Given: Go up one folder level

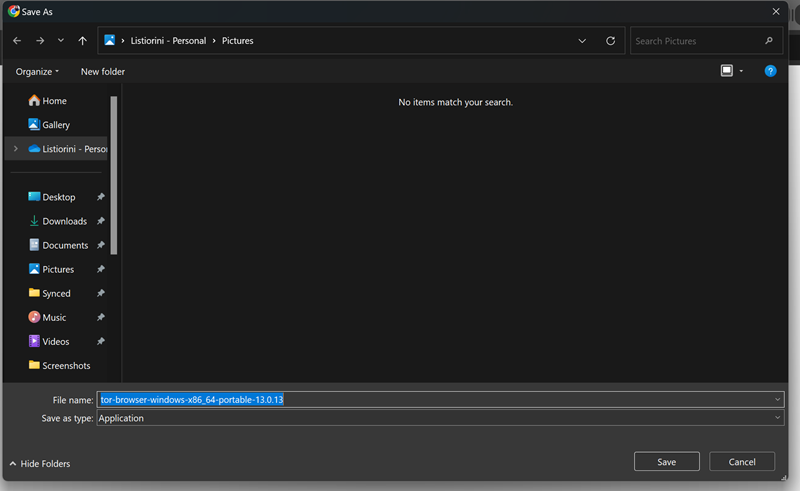Looking at the screenshot, I should point(82,41).
